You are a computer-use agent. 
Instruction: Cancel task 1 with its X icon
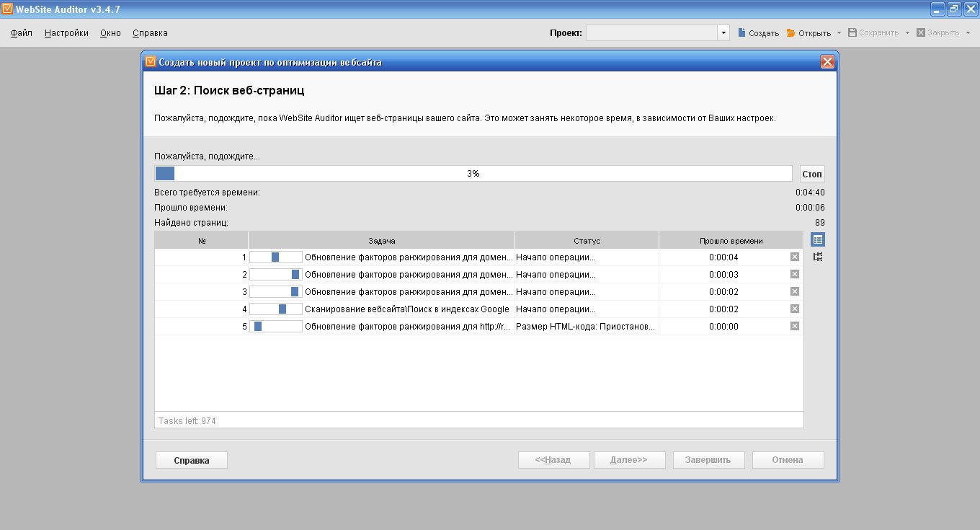(795, 257)
